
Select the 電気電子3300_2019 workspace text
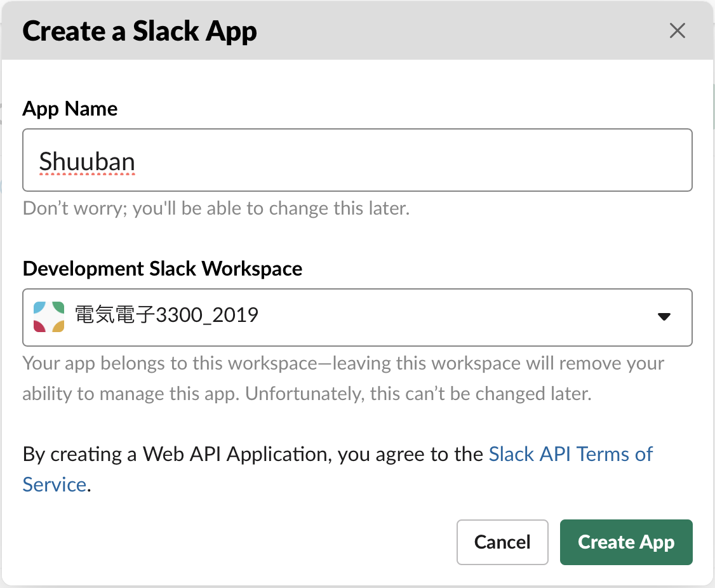tap(167, 315)
